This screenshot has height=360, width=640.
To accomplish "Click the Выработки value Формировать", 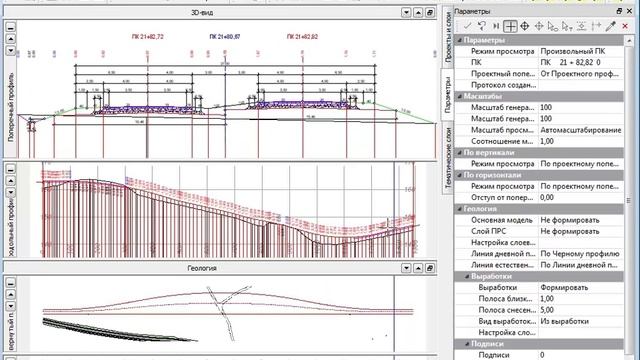I will point(581,288).
